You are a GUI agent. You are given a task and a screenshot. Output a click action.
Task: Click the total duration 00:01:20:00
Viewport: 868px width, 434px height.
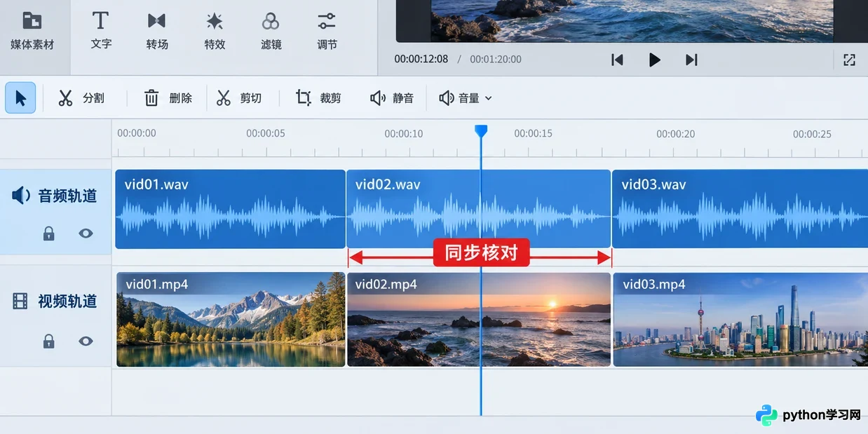(496, 59)
